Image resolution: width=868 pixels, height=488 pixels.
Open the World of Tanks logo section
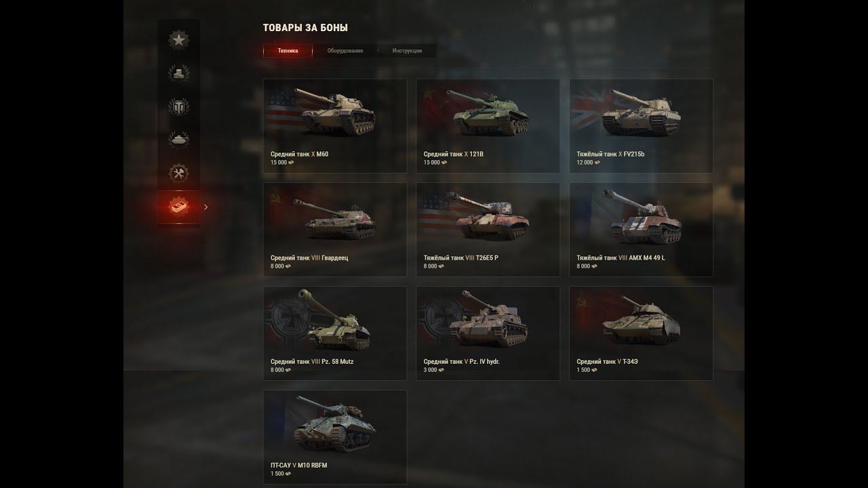178,106
